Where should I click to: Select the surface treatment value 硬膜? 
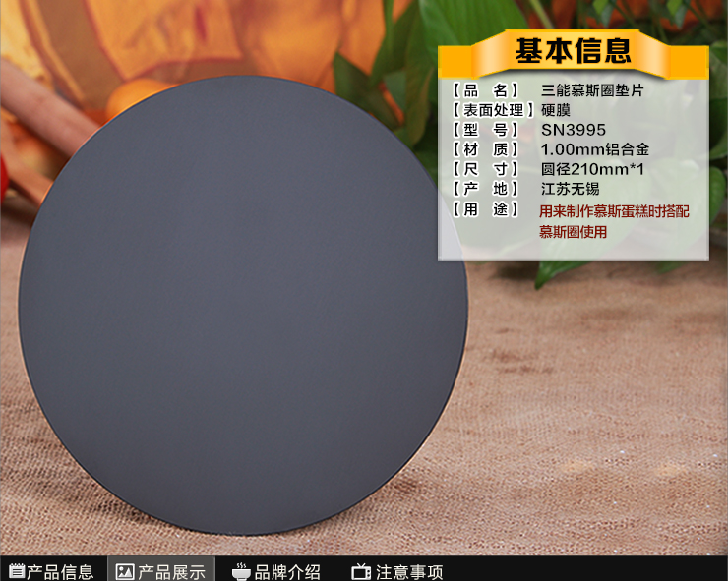point(556,110)
